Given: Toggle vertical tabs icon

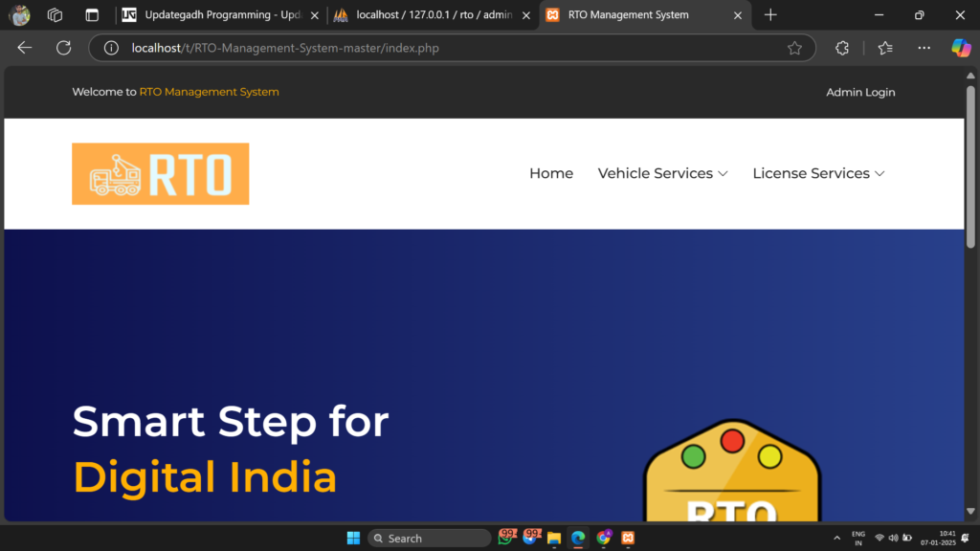Looking at the screenshot, I should tap(92, 15).
